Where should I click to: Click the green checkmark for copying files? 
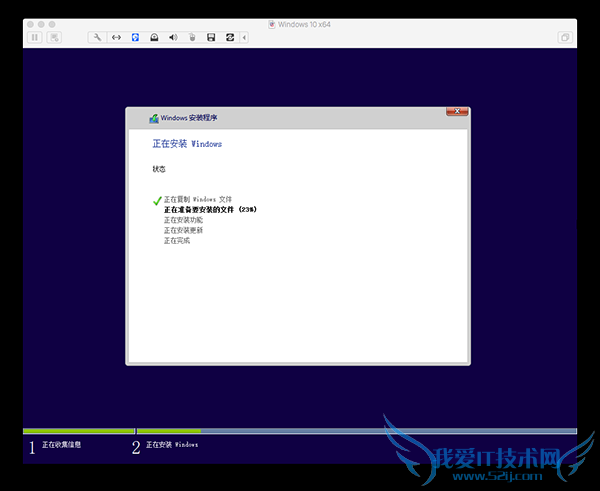point(157,200)
